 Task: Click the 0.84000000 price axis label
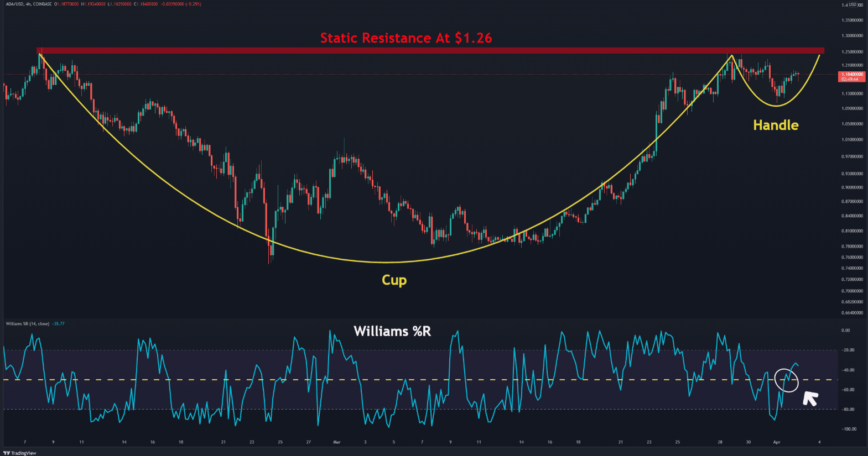point(852,216)
